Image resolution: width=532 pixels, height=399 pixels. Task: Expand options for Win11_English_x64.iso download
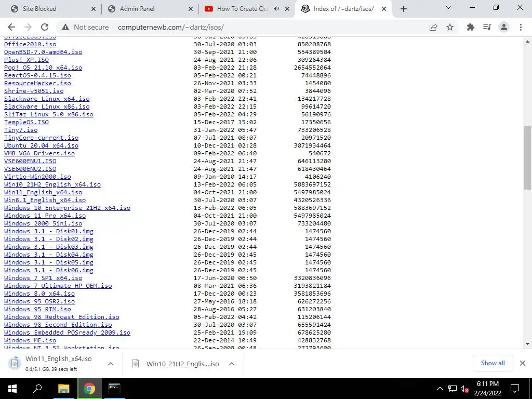tap(111, 364)
